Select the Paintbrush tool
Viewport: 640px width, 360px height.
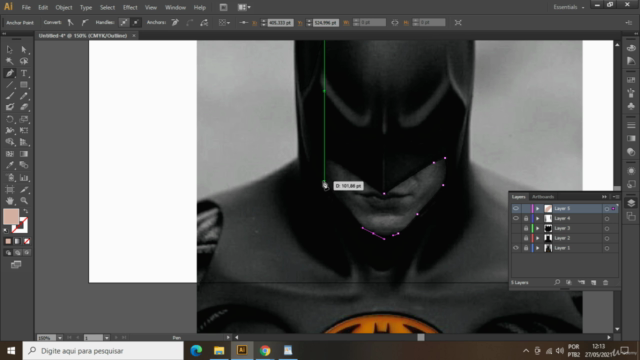coord(9,96)
